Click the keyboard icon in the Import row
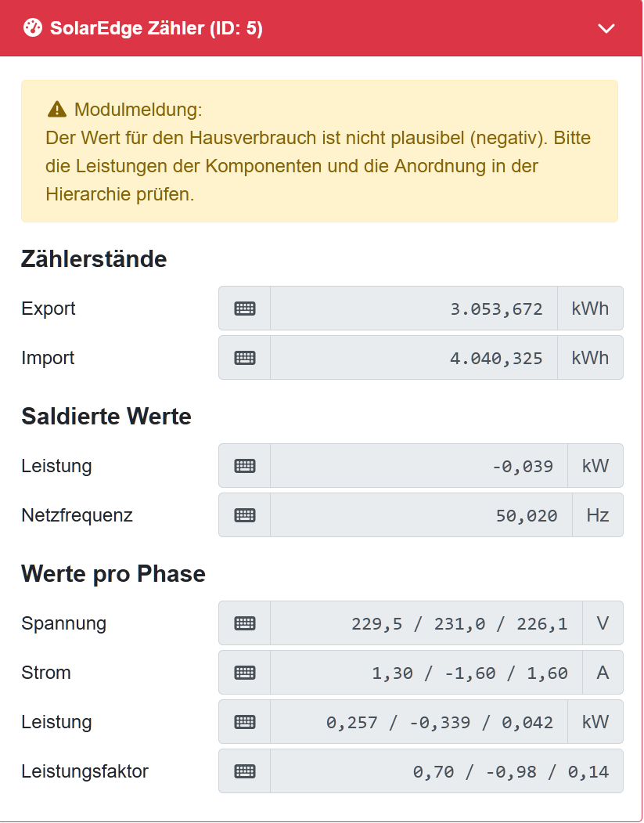 tap(245, 358)
